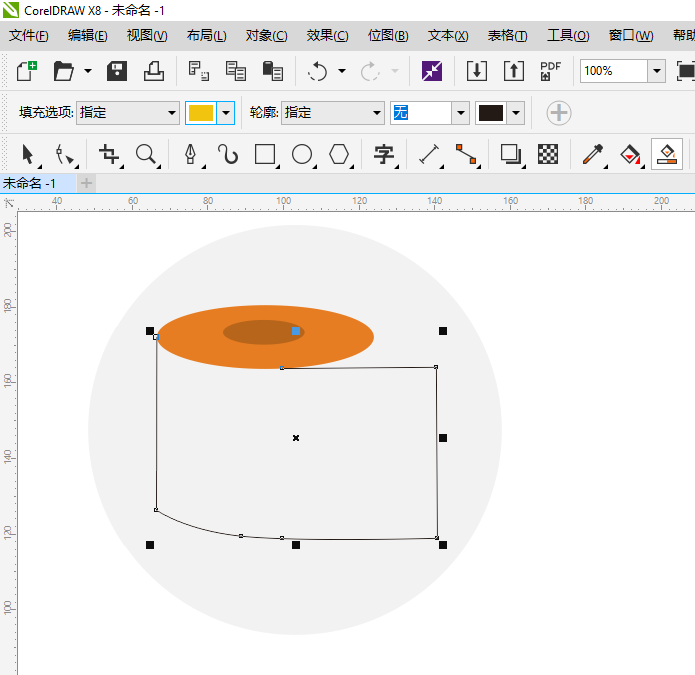Click the Print icon
Viewport: 695px width, 675px height.
click(x=153, y=71)
